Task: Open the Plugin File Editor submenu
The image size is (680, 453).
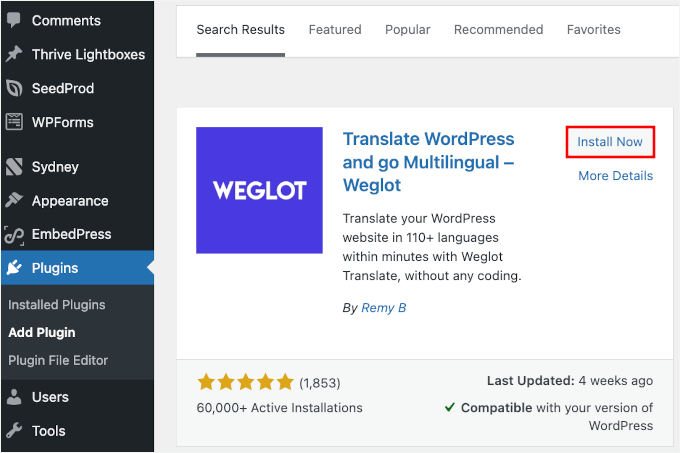Action: [58, 360]
